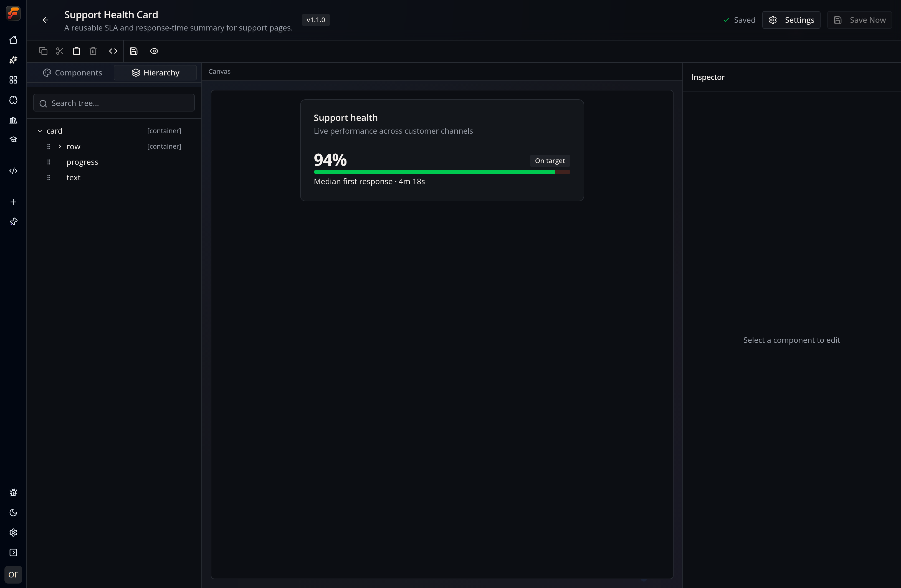This screenshot has height=588, width=901.
Task: Click the Delete trash toolbar icon
Action: point(93,51)
